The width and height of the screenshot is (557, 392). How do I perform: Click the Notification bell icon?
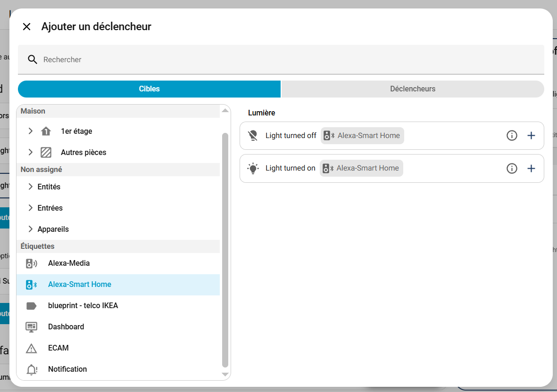[31, 369]
